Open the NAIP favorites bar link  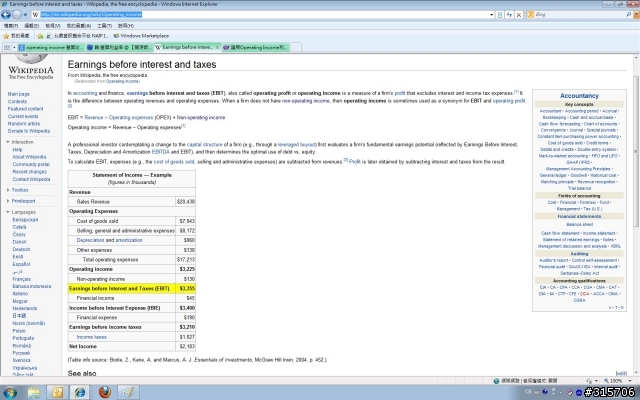pyautogui.click(x=78, y=36)
